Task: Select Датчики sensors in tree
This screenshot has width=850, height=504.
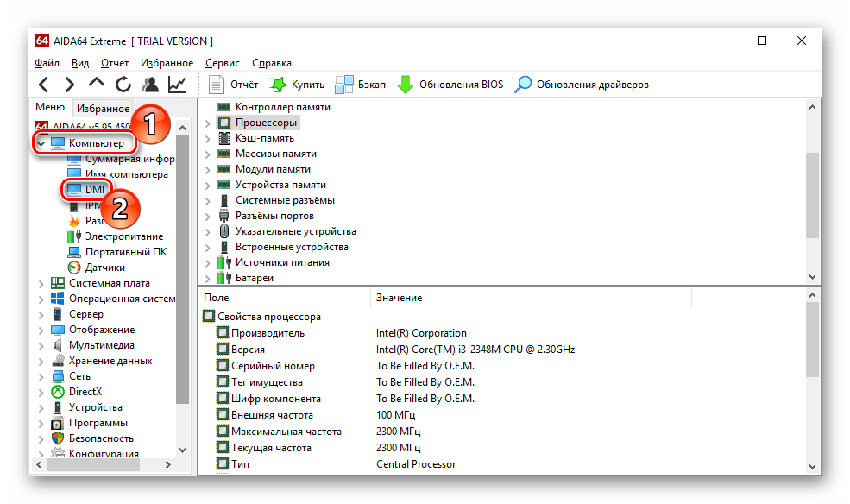Action: point(105,268)
